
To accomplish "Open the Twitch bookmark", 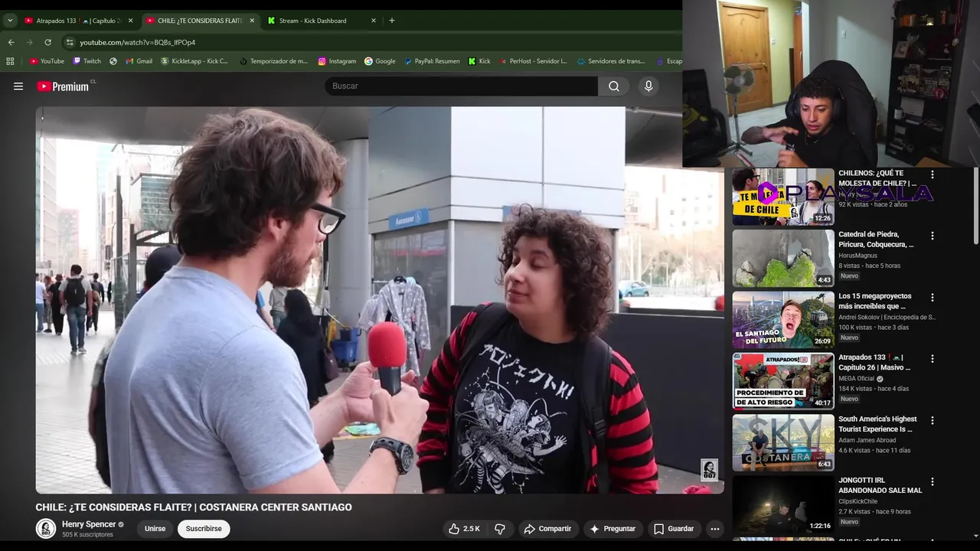I will (87, 61).
